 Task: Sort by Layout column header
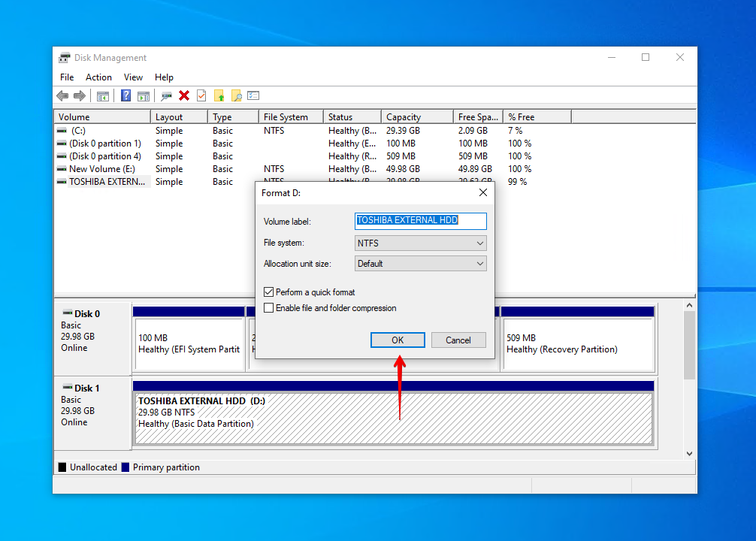pyautogui.click(x=180, y=117)
